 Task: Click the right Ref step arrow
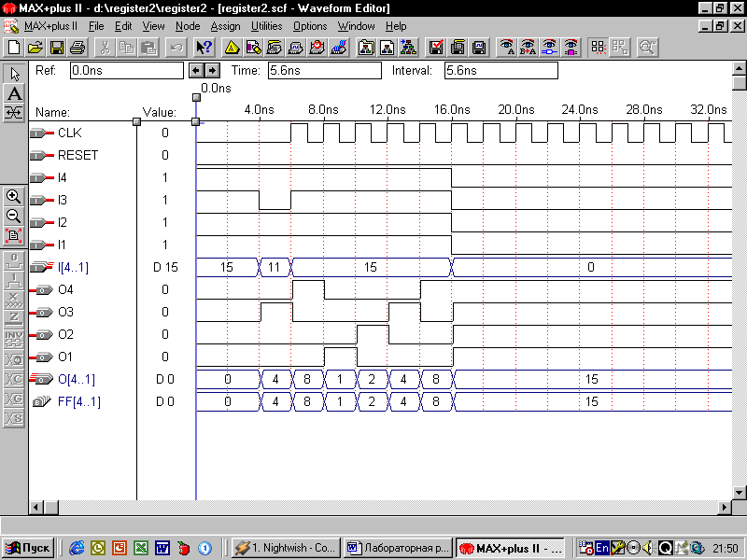(211, 70)
